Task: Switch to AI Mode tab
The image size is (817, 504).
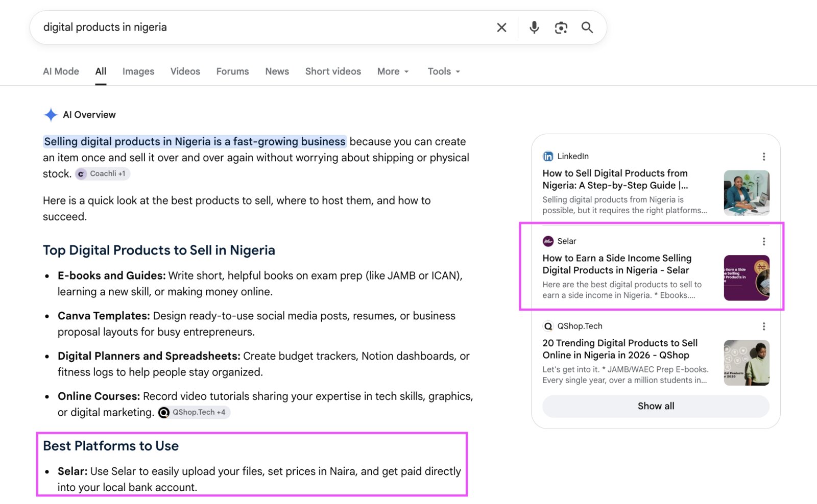Action: click(x=61, y=71)
